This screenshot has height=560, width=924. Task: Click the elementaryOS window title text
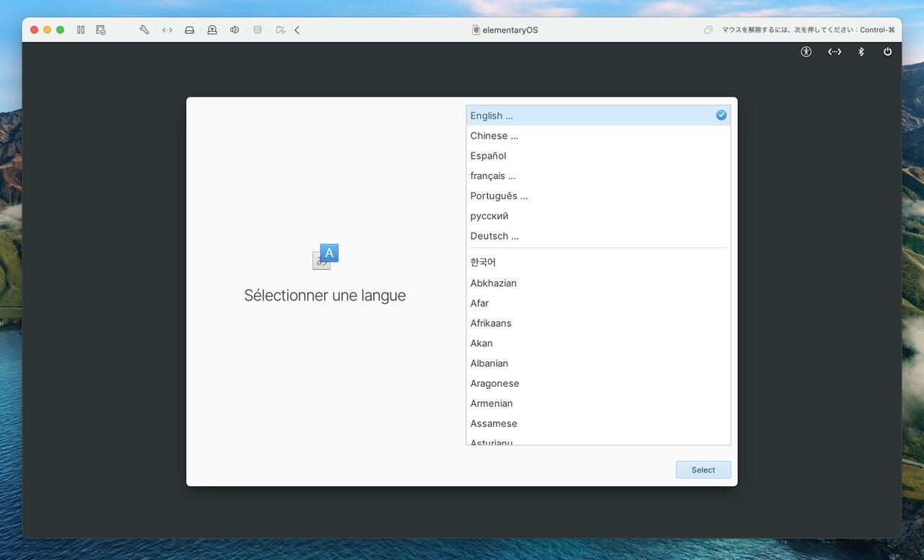coord(510,30)
